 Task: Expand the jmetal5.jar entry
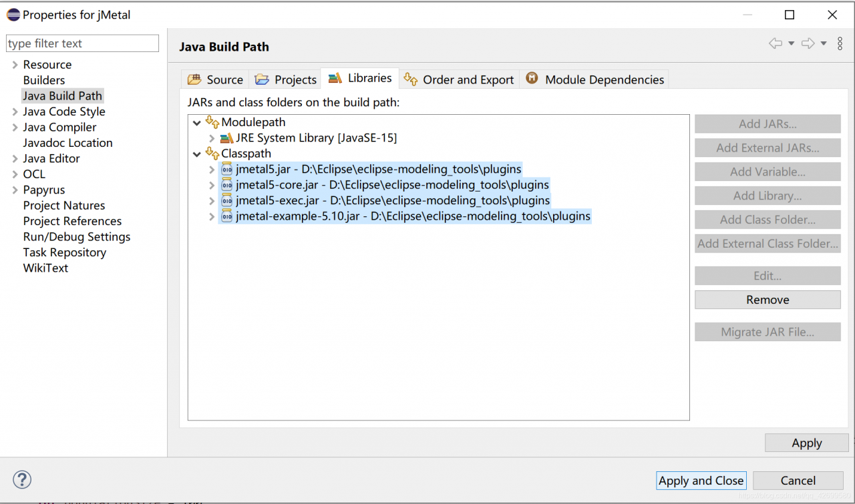point(212,170)
